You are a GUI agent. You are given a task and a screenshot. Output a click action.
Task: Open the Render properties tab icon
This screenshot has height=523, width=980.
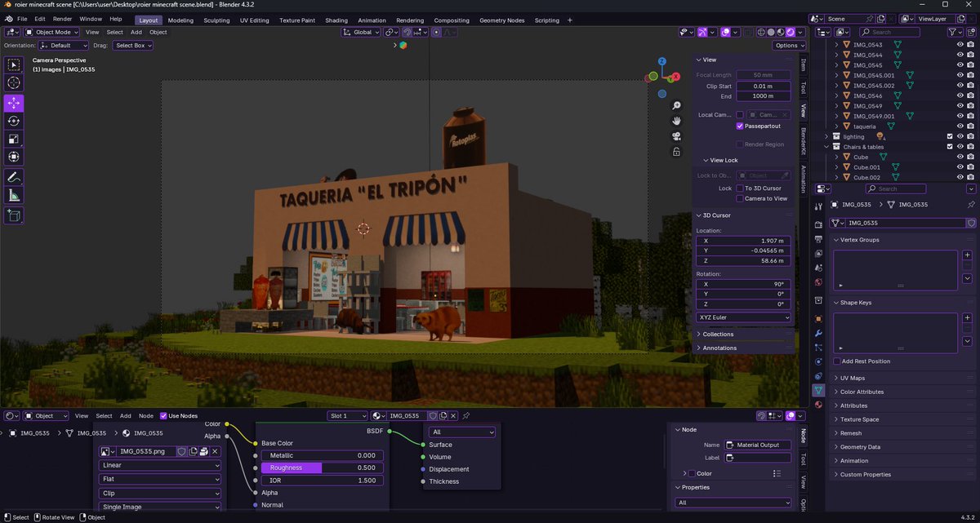click(818, 224)
